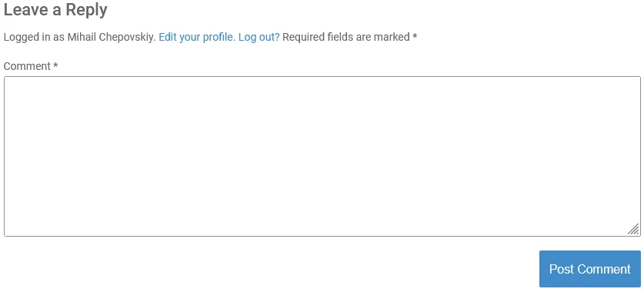
Task: Click the word Edit in profile link
Action: (168, 38)
